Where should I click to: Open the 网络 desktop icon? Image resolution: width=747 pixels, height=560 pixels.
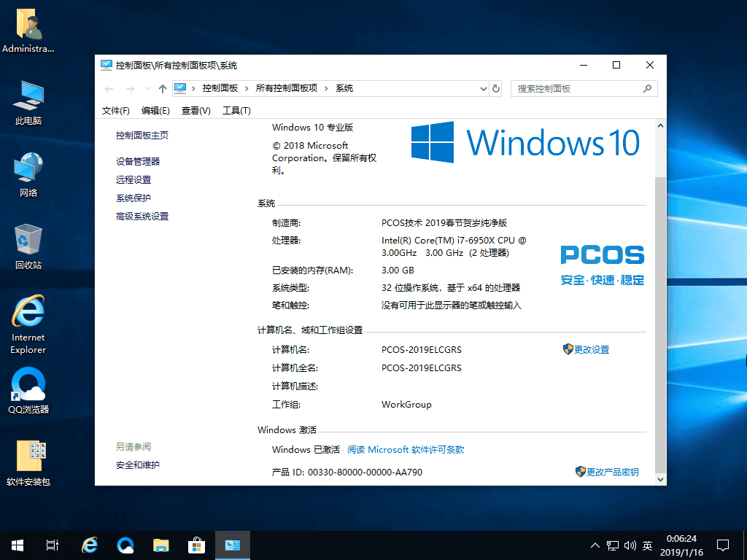pyautogui.click(x=28, y=174)
